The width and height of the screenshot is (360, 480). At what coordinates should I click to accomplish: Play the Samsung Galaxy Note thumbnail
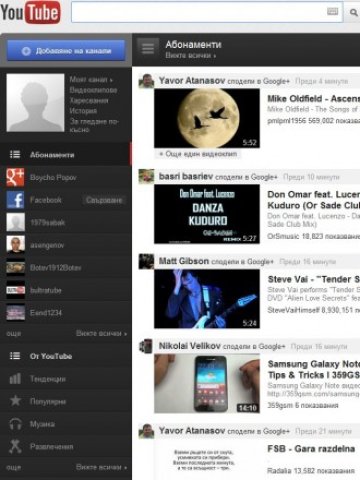coord(207,383)
